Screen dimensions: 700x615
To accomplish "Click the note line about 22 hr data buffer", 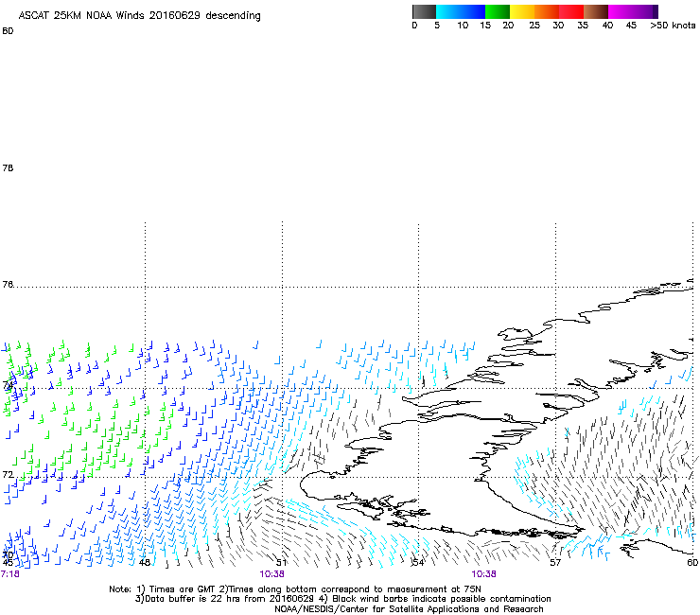I will coord(342,599).
